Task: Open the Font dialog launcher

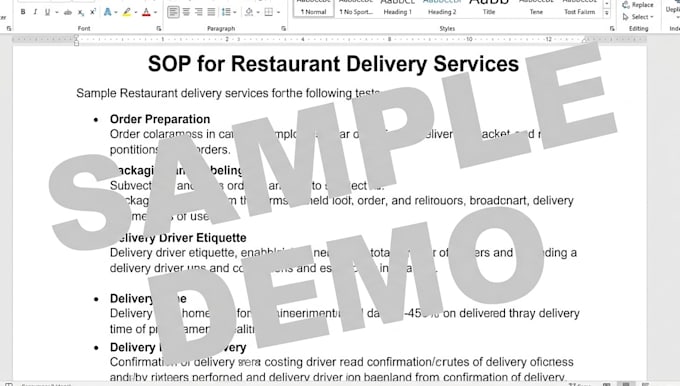Action: 159,29
